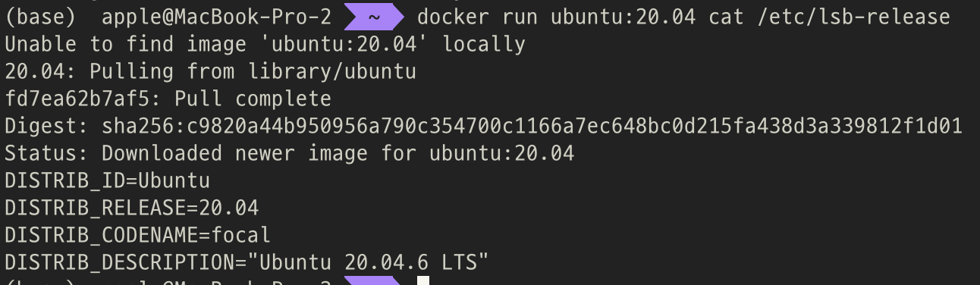The image size is (980, 285).
Task: Click the white terminal cursor block
Action: pos(423,280)
